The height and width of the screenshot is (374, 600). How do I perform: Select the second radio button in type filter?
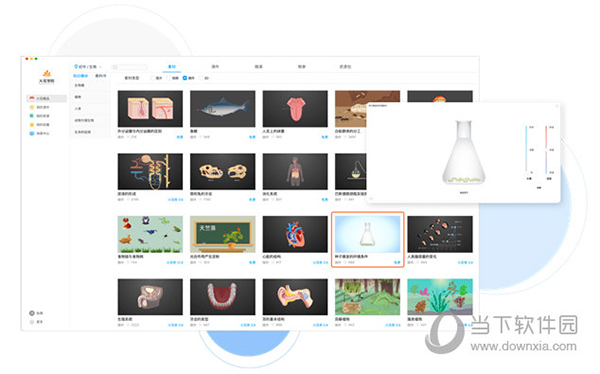pyautogui.click(x=169, y=78)
